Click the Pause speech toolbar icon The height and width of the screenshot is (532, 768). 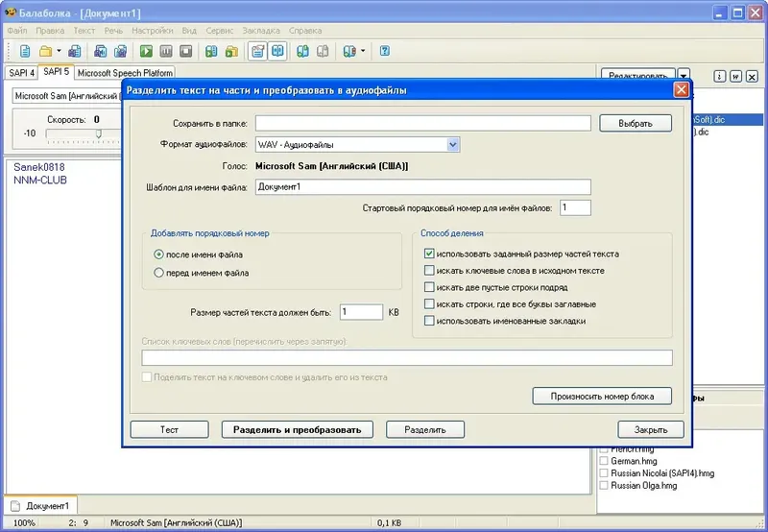coord(165,51)
